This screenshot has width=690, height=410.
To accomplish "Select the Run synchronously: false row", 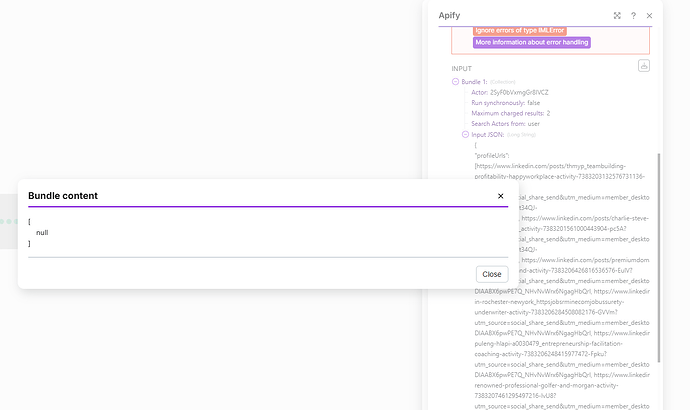I will [x=506, y=102].
